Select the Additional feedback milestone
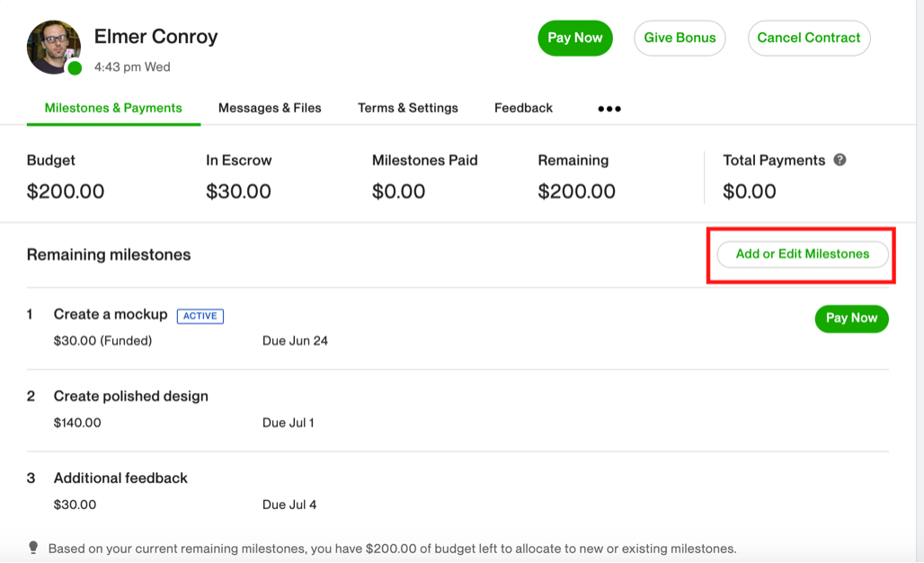The height and width of the screenshot is (563, 924). pos(120,478)
